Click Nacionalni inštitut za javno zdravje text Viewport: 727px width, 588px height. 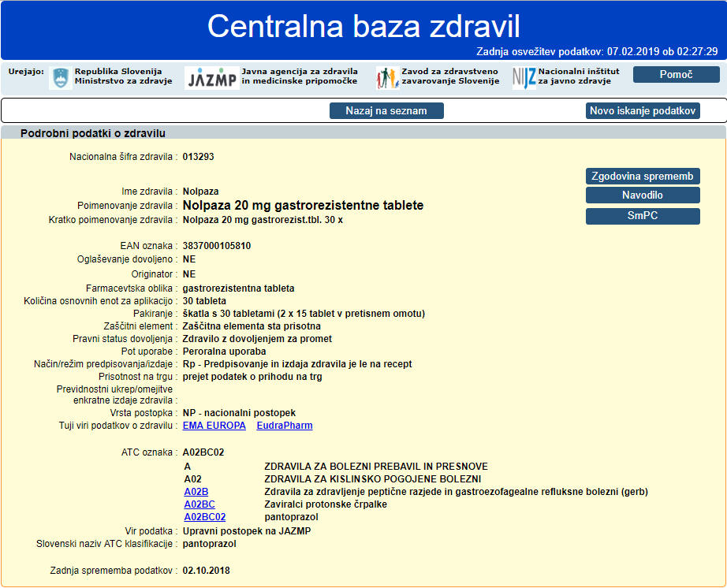point(579,76)
